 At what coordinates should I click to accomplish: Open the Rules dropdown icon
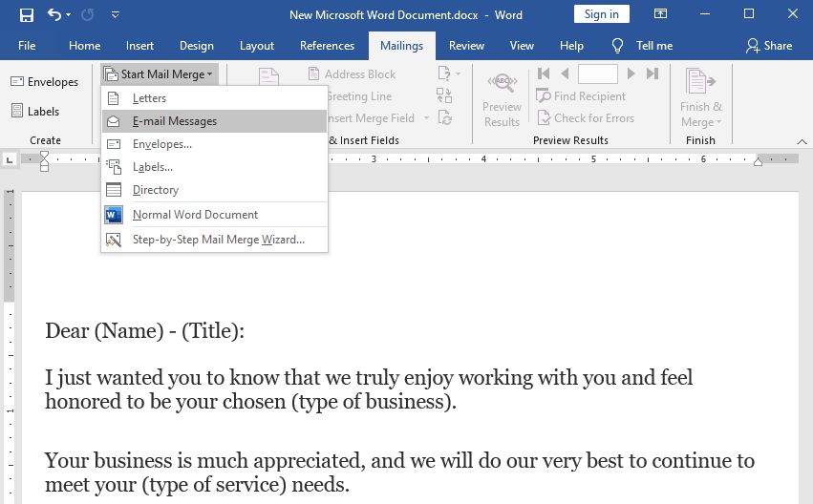click(449, 73)
